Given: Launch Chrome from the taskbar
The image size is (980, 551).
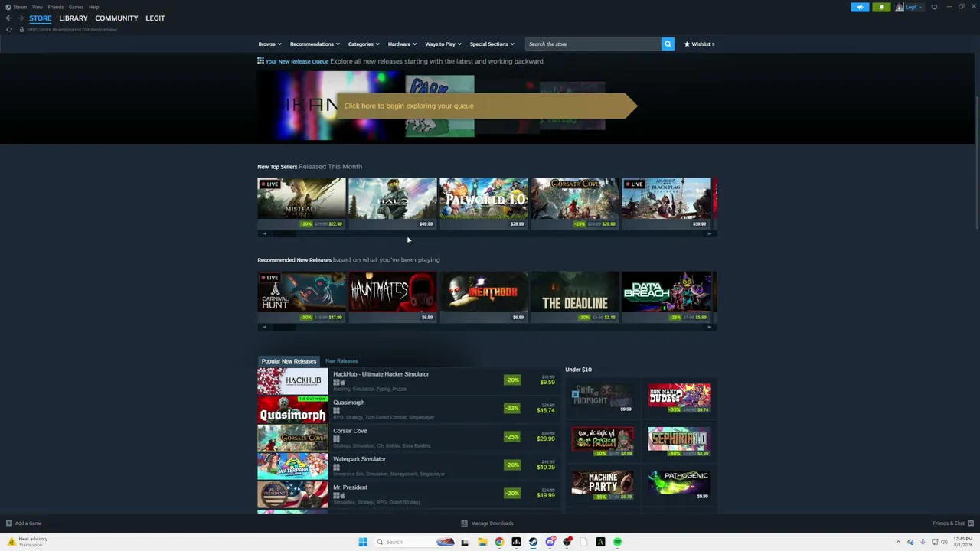Looking at the screenshot, I should [x=499, y=542].
